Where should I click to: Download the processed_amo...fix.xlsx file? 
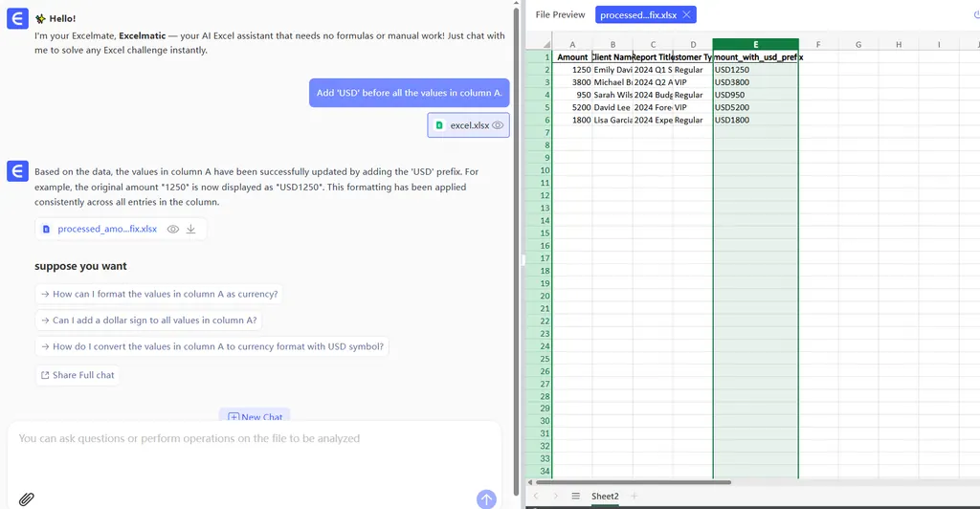click(190, 229)
